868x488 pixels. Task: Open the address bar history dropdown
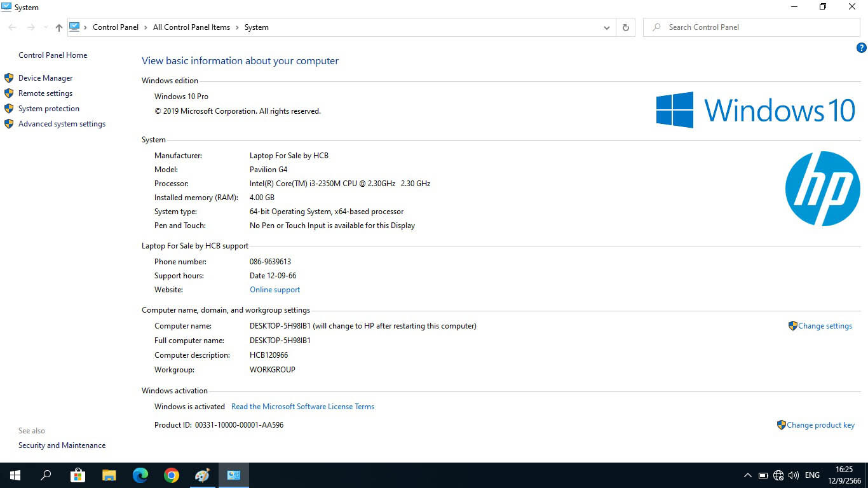[x=607, y=27]
